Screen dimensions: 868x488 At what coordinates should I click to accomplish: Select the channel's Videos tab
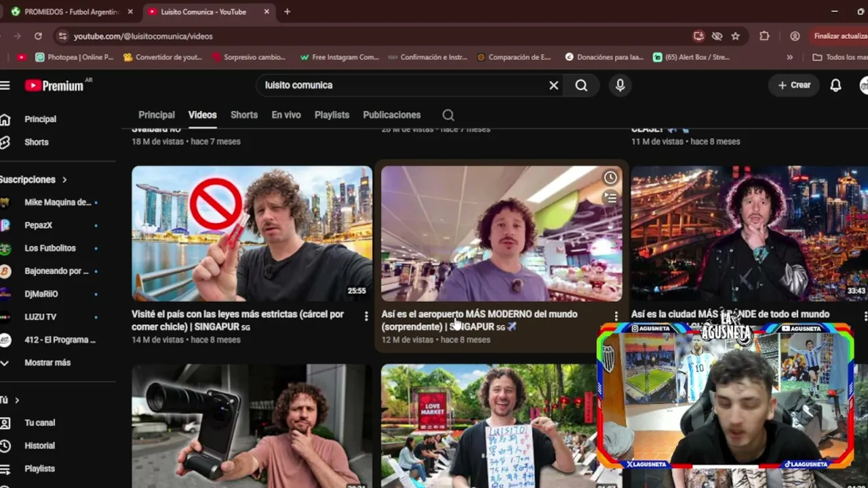(202, 115)
